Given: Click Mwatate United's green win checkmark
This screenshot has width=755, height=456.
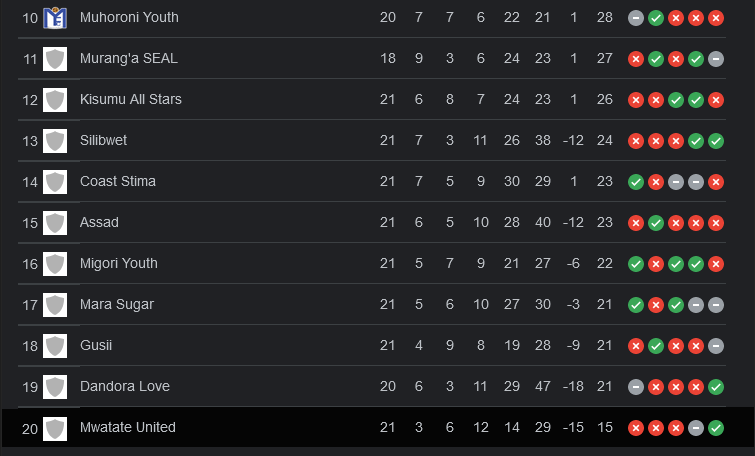Looking at the screenshot, I should click(716, 428).
